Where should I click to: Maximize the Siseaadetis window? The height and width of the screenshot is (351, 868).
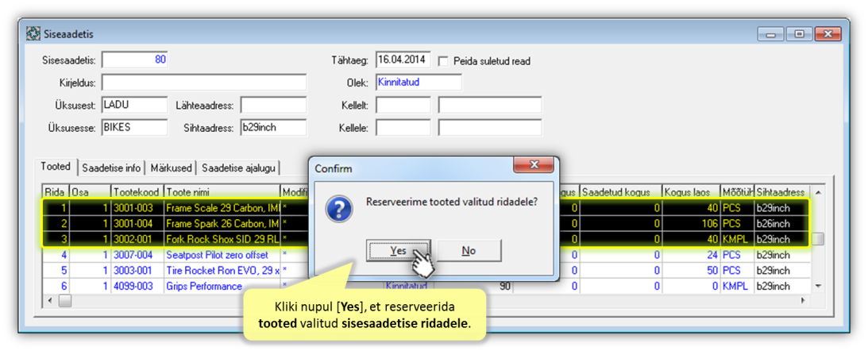pyautogui.click(x=799, y=34)
